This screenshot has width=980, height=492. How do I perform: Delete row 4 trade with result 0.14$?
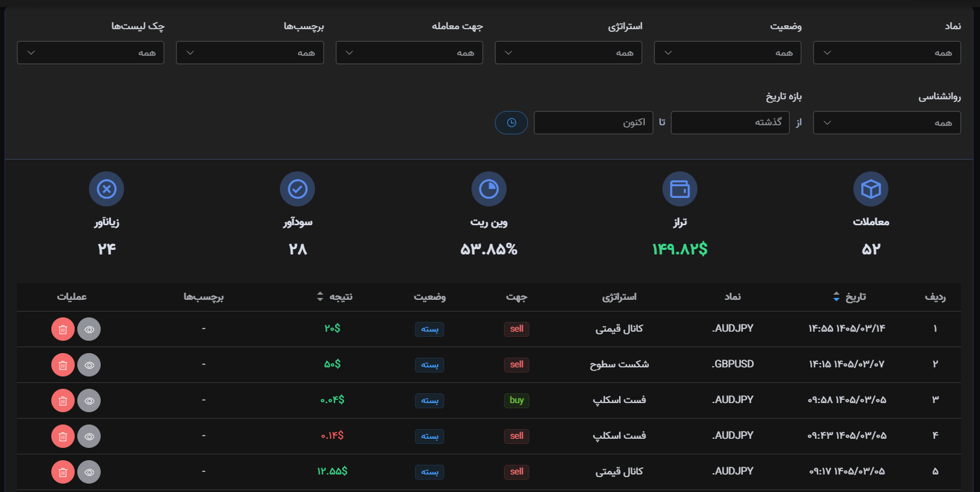coord(63,437)
